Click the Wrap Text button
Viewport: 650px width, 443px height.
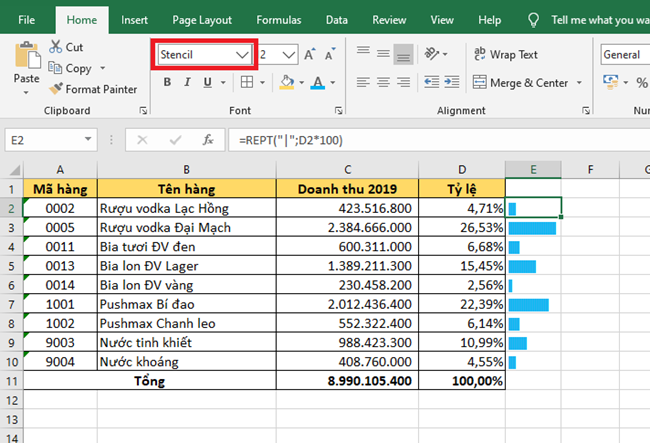[x=505, y=55]
